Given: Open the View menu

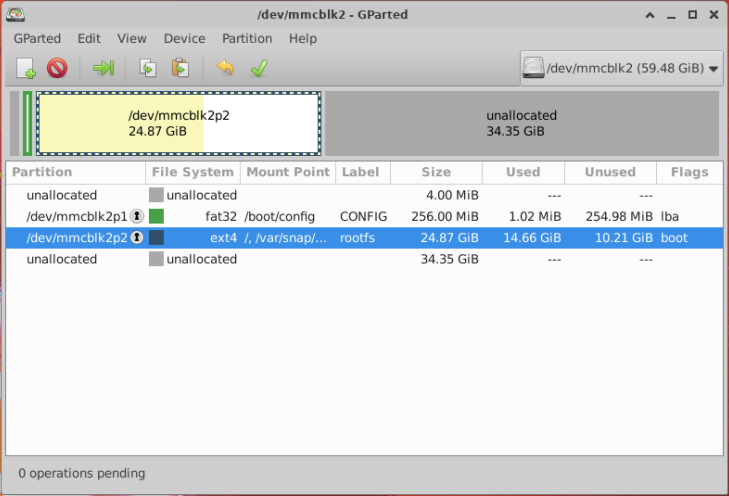Looking at the screenshot, I should point(132,38).
